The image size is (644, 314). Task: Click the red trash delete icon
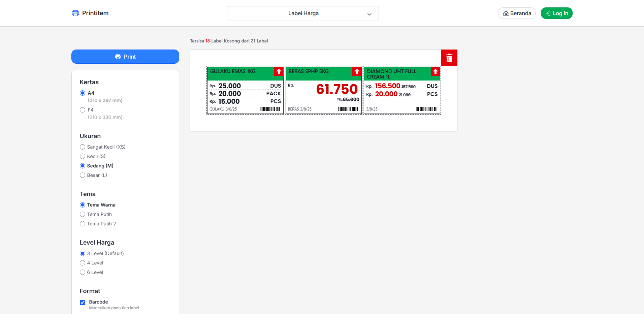pyautogui.click(x=449, y=58)
